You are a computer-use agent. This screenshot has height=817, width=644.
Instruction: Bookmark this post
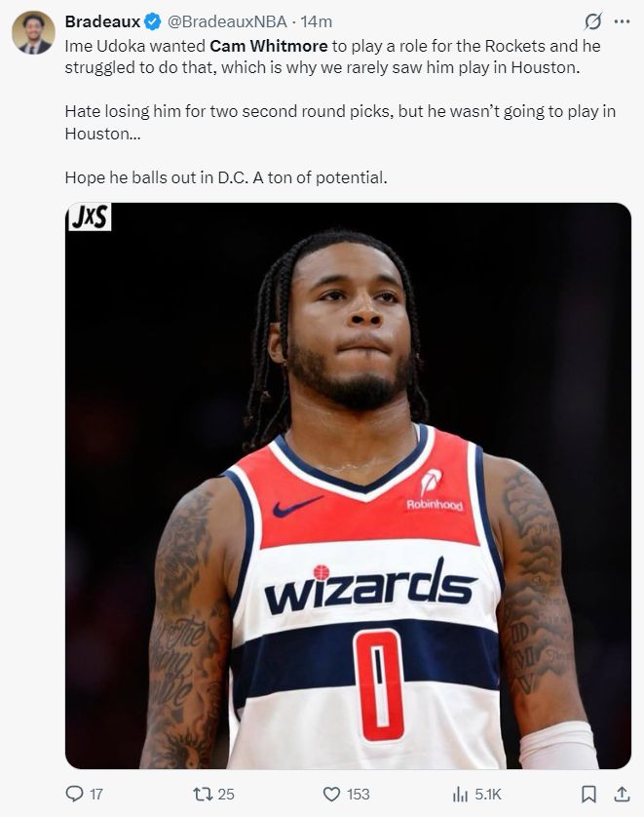point(588,794)
